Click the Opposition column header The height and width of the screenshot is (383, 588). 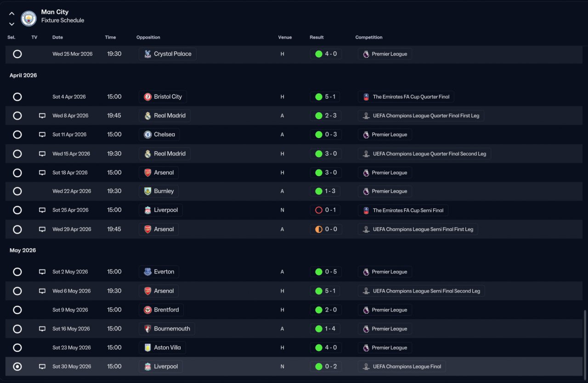pos(148,37)
